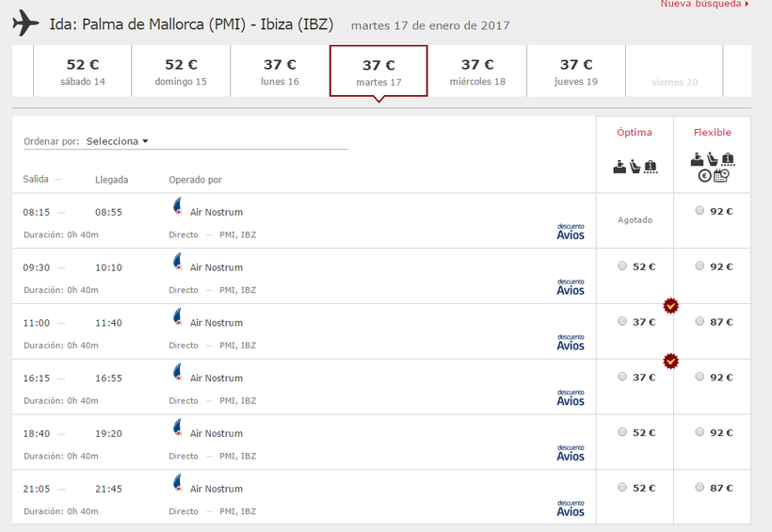Switch to the sábado 14 date tab
Screen dimensions: 772x532
pyautogui.click(x=83, y=71)
